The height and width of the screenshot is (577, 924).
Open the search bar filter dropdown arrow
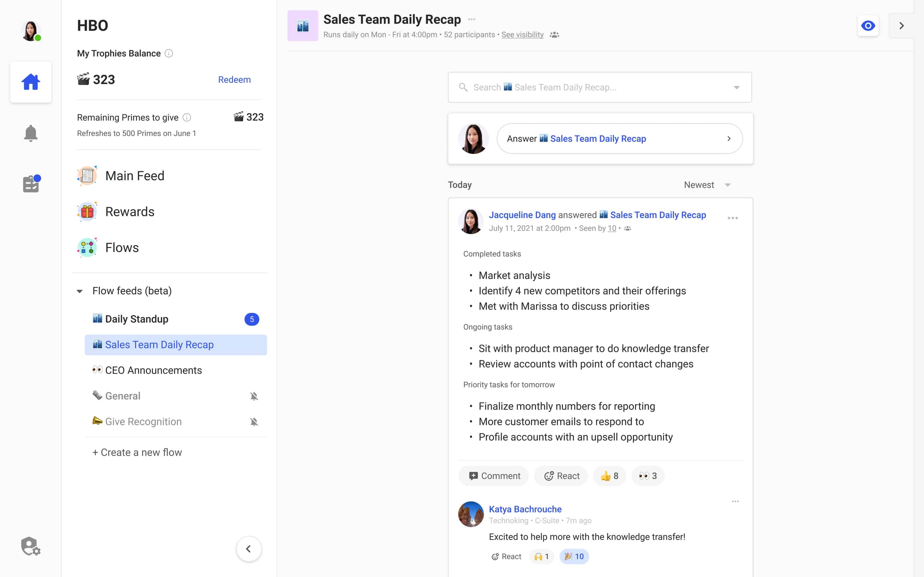point(737,87)
